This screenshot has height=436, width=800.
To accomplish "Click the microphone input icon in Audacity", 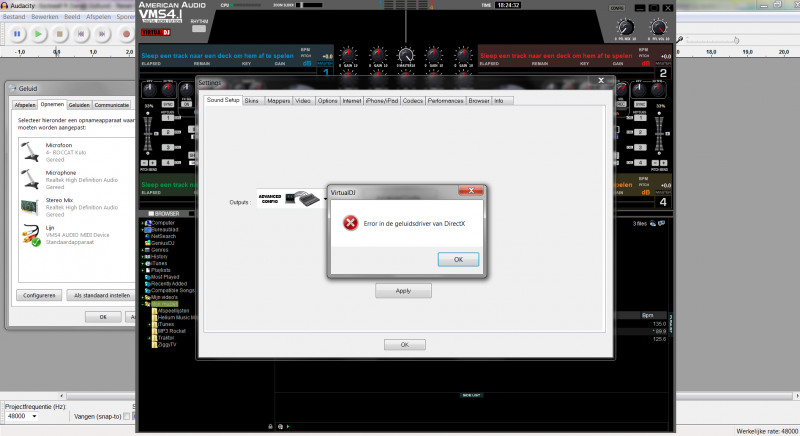I will click(680, 39).
